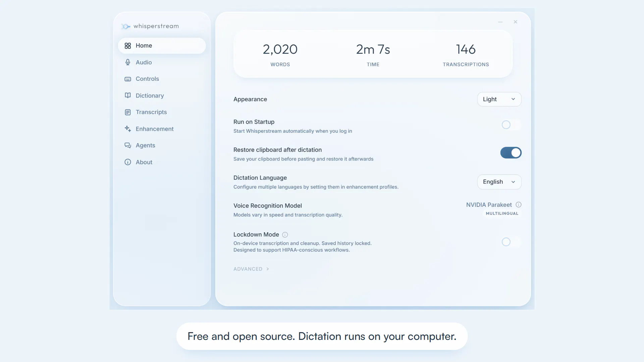Click the Dictionary book icon
Viewport: 644px width, 362px height.
pyautogui.click(x=128, y=96)
